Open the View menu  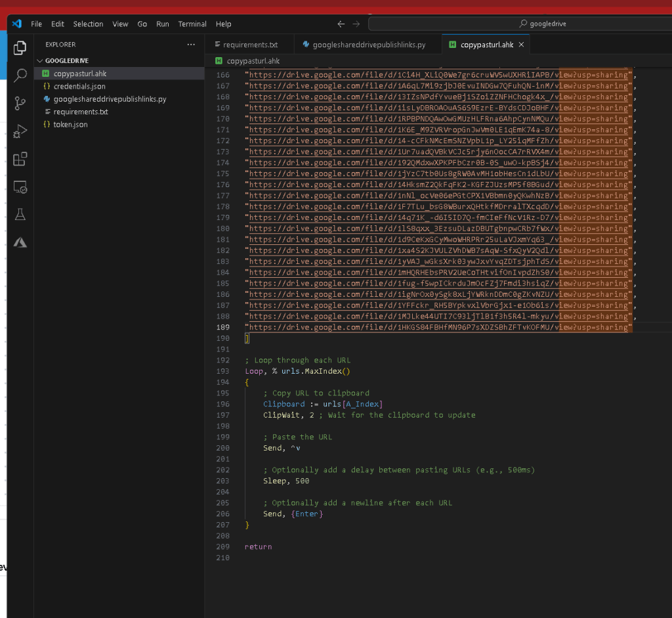[x=120, y=24]
